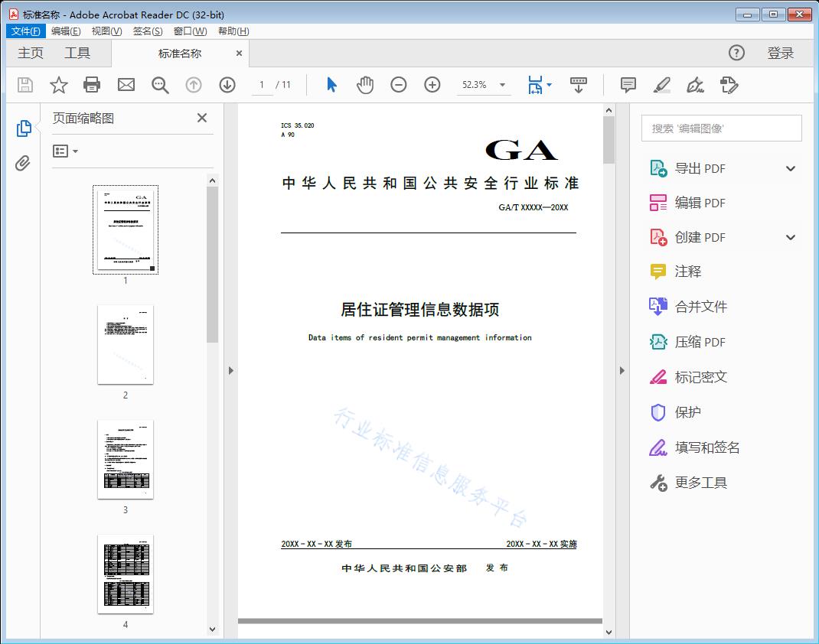
Task: Activate the highlight text tool
Action: coord(661,85)
